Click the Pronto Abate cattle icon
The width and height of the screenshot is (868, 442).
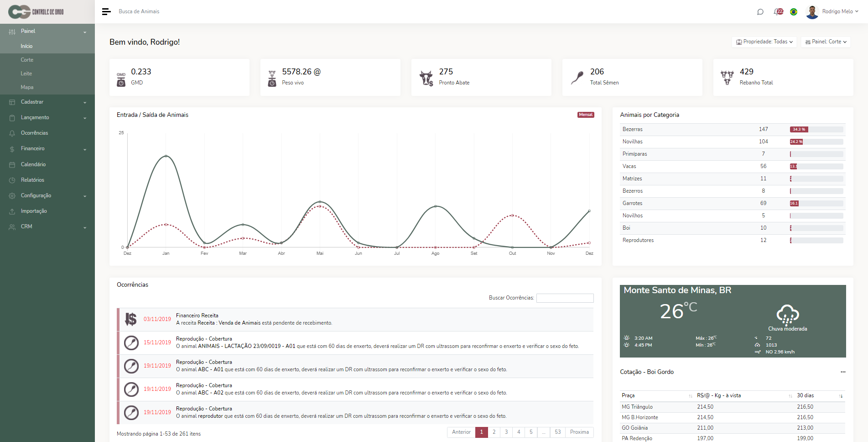point(426,79)
